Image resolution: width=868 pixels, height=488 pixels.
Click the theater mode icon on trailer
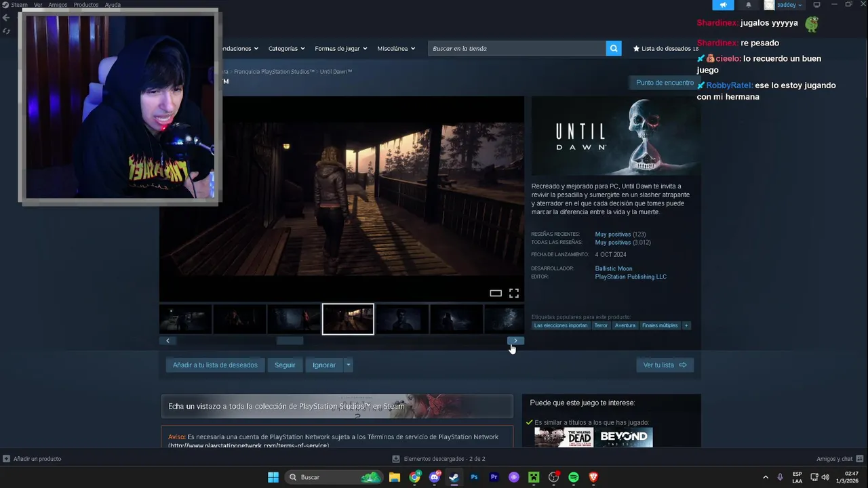point(496,293)
